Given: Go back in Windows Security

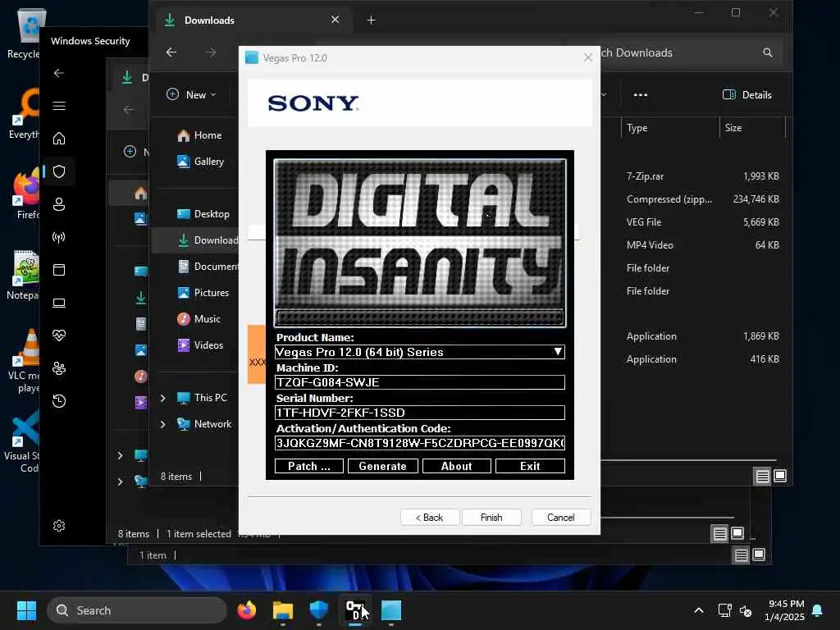Looking at the screenshot, I should [x=59, y=73].
